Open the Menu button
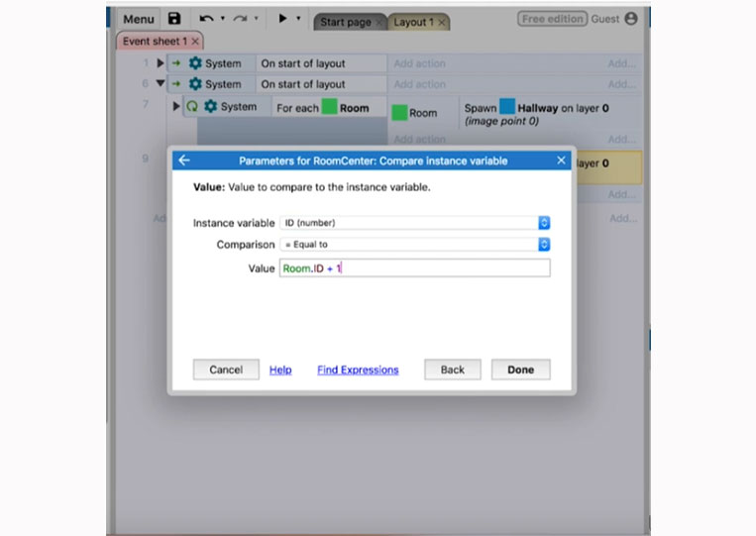This screenshot has width=756, height=536. (x=139, y=19)
